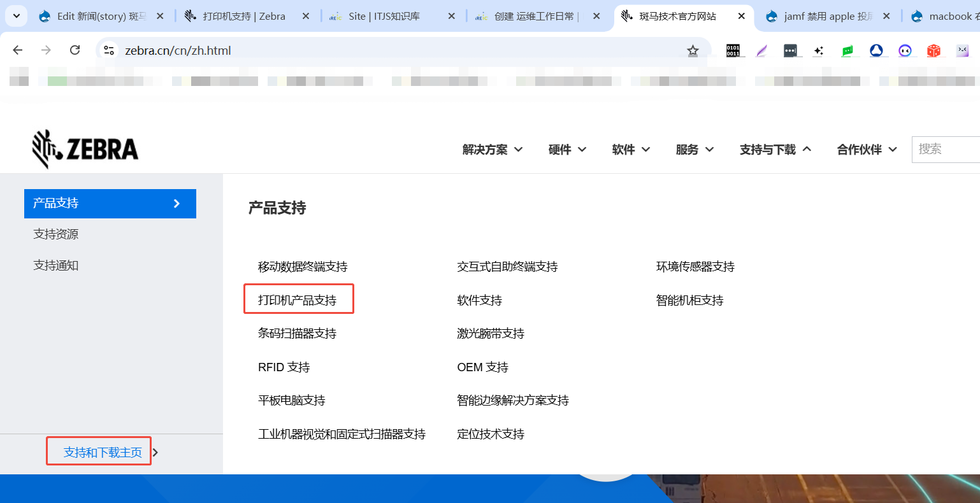Expand the 服务 menu

pos(695,150)
